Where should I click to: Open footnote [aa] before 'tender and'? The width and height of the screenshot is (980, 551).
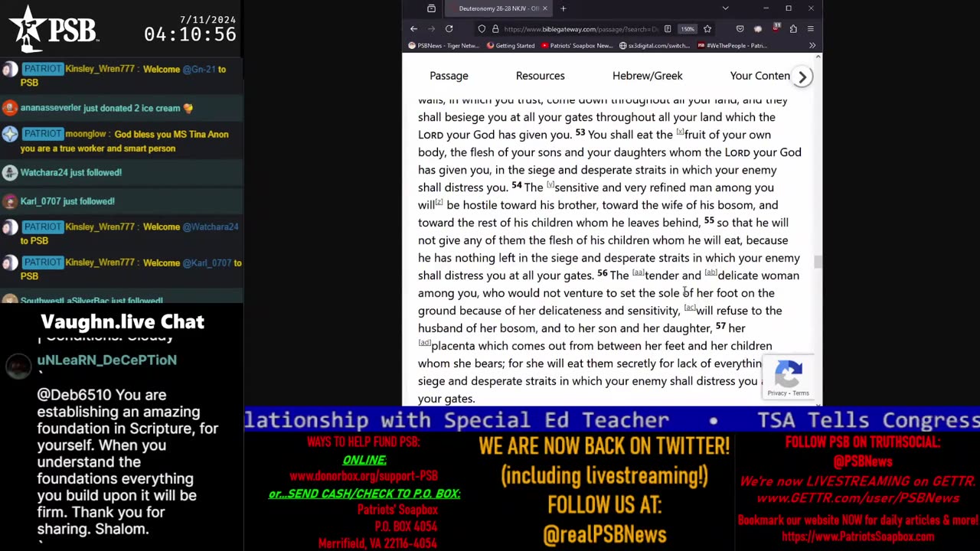click(639, 272)
